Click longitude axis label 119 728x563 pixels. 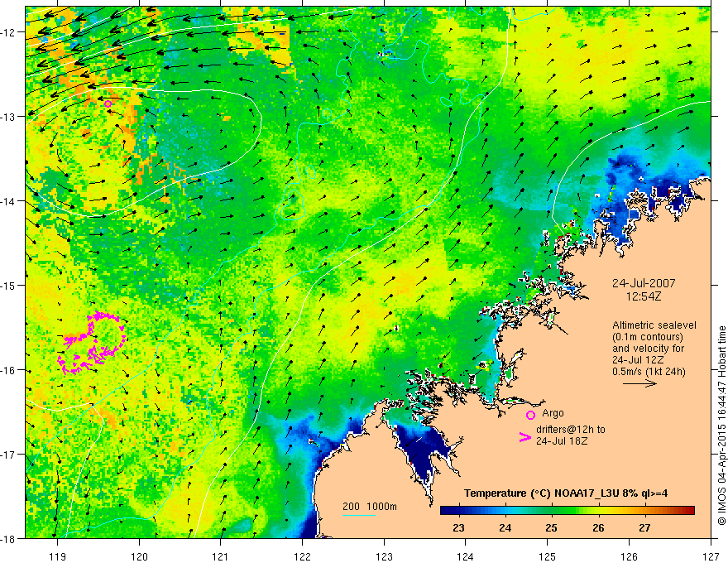58,556
